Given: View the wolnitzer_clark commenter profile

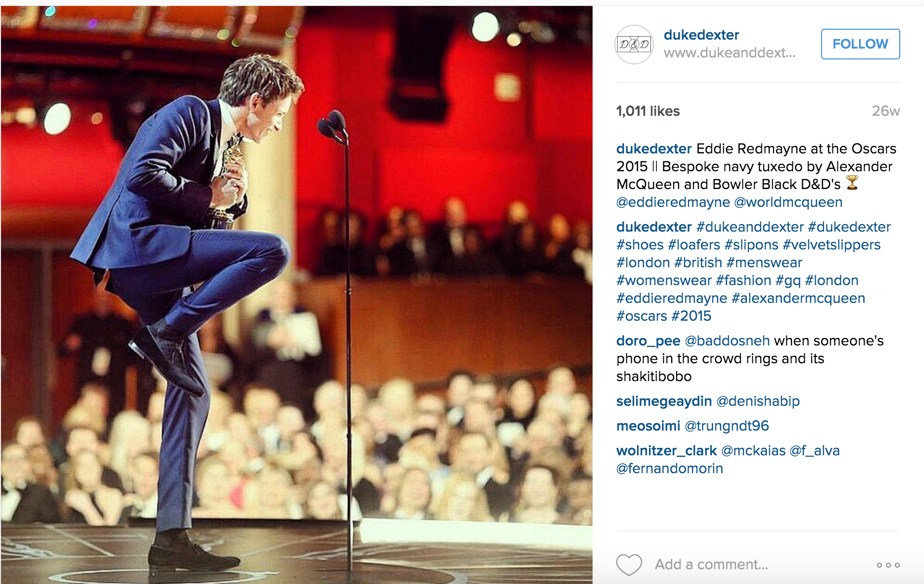Looking at the screenshot, I should tap(666, 451).
